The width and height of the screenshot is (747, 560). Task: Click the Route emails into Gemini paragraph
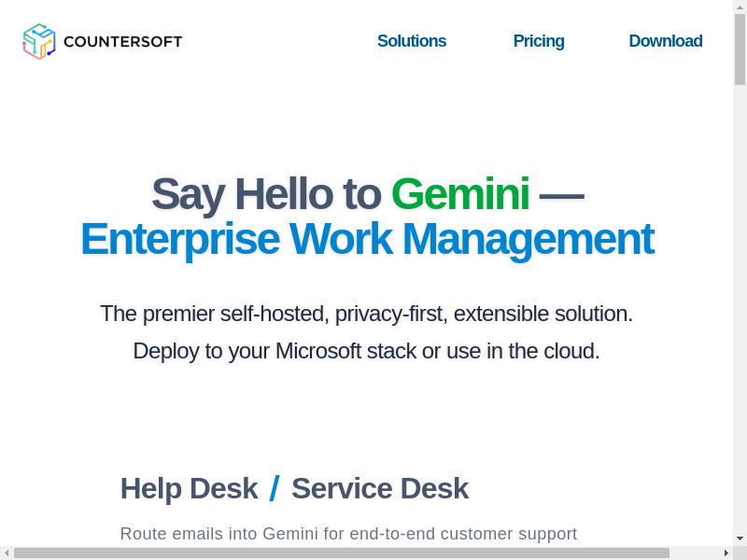point(348,534)
